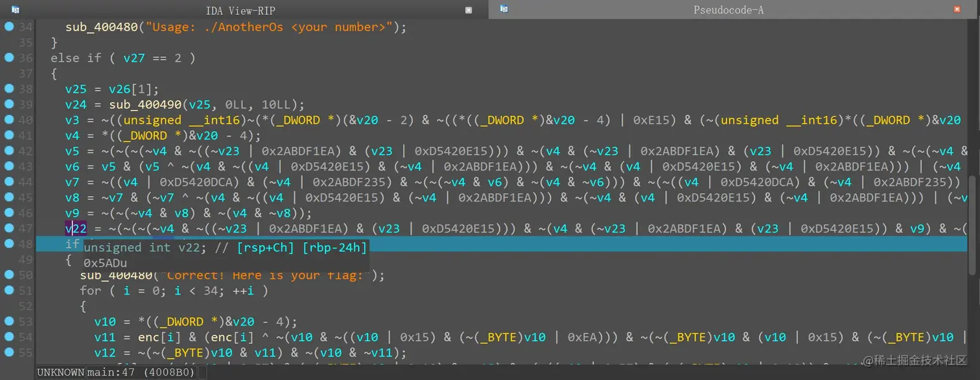Toggle breakpoint dot on line 44
Image resolution: width=980 pixels, height=380 pixels.
(8, 182)
